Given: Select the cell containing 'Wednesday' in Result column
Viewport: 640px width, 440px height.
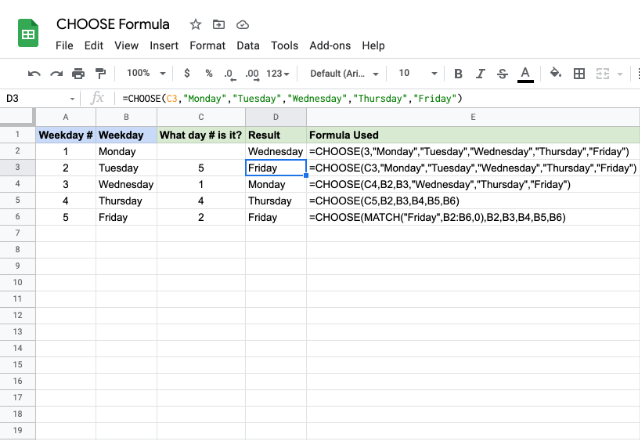Looking at the screenshot, I should pos(276,151).
